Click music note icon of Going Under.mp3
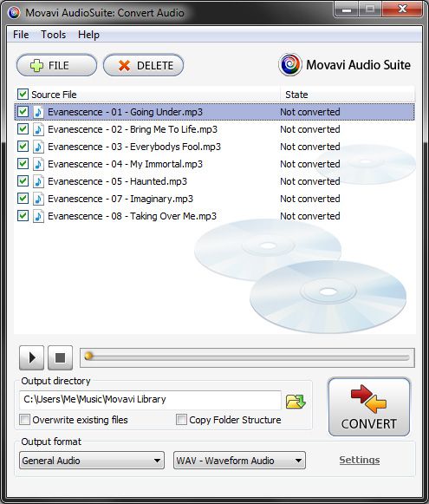 click(38, 112)
